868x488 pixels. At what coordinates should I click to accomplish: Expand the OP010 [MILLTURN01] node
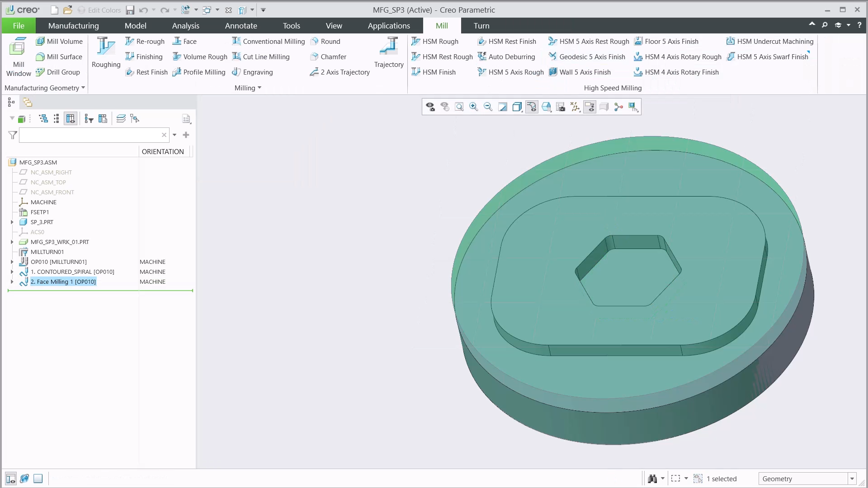[x=12, y=262]
